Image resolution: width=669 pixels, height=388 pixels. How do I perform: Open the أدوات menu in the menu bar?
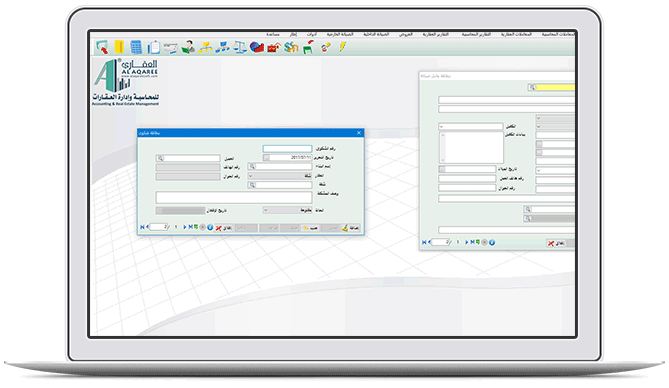pyautogui.click(x=312, y=34)
